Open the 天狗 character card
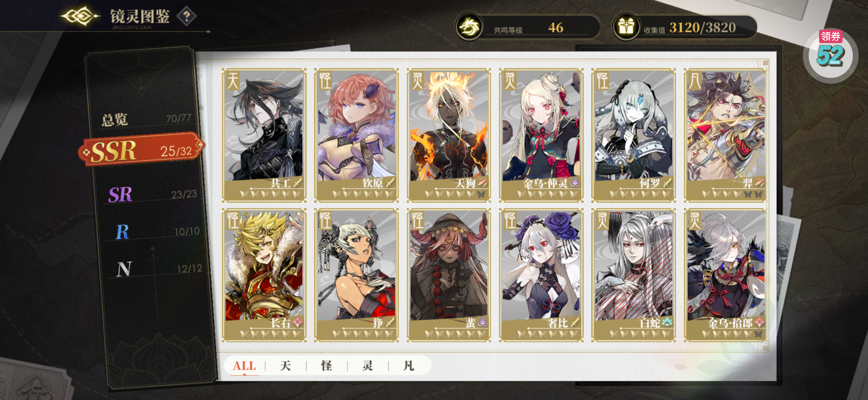Screen dimensions: 868x400 [449, 135]
